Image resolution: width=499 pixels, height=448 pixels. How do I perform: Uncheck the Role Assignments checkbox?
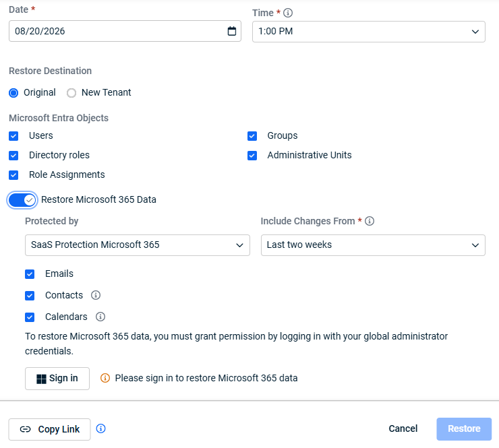pyautogui.click(x=13, y=175)
